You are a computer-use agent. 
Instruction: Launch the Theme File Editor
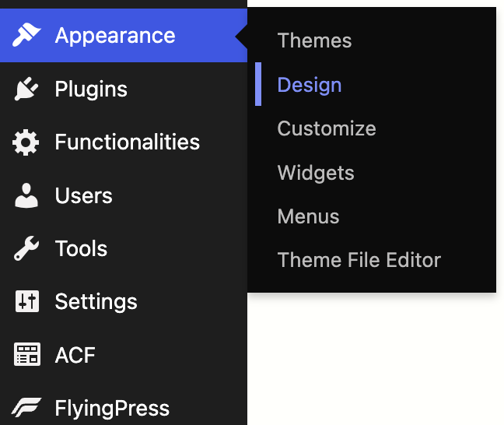[x=359, y=260]
